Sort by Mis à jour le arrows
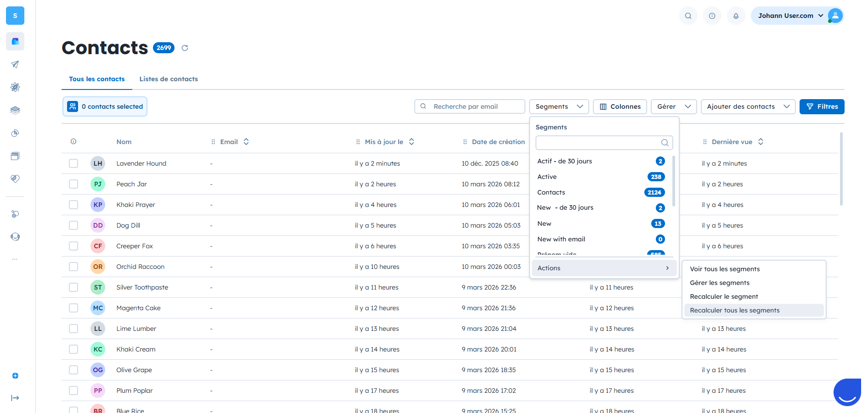The image size is (868, 413). pyautogui.click(x=411, y=142)
